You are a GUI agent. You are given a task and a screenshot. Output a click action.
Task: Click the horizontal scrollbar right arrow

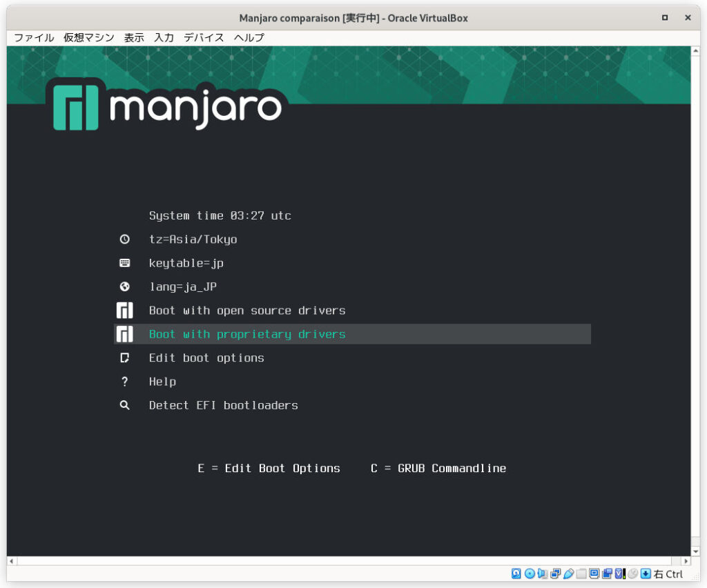686,561
